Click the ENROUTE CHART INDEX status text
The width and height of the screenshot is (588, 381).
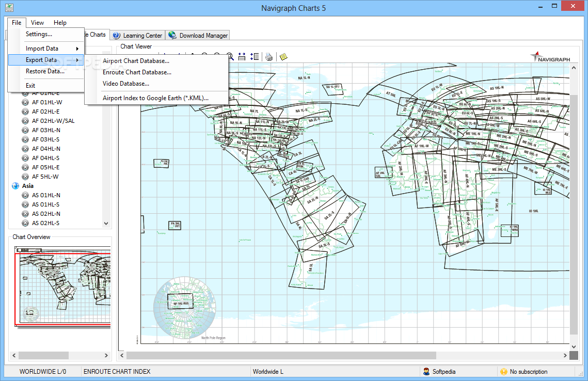(117, 372)
